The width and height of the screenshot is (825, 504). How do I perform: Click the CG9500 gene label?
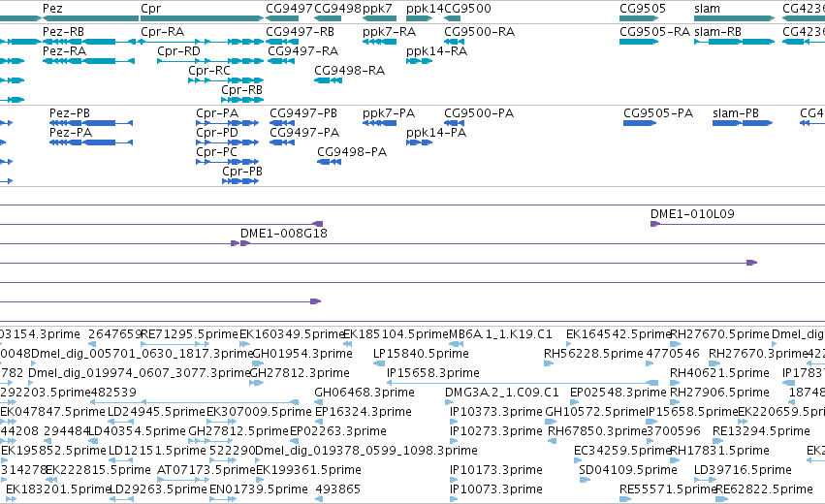[467, 9]
